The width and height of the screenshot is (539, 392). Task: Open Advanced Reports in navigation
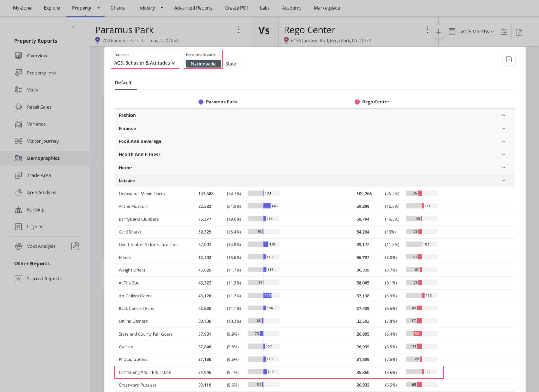[193, 8]
